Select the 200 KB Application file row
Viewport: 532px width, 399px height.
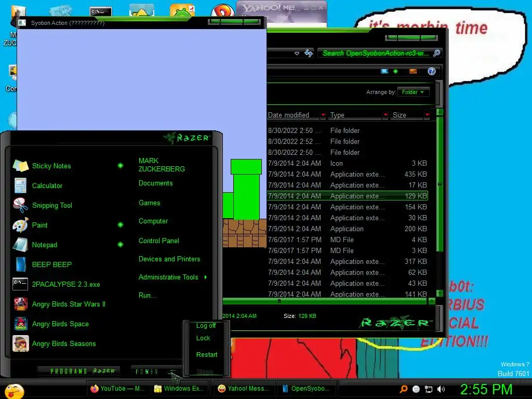347,229
